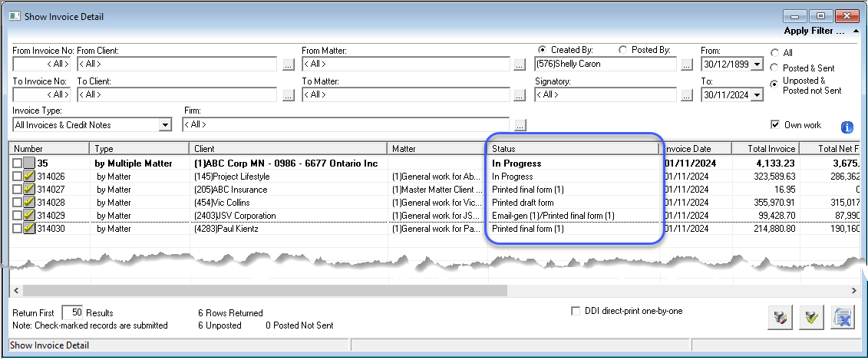
Task: Select the Posted & Sent radio button
Action: point(775,68)
